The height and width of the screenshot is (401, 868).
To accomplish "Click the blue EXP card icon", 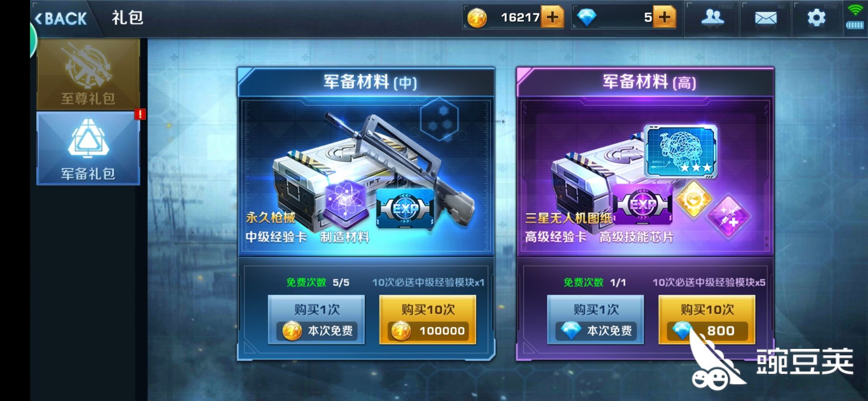I will tap(405, 208).
